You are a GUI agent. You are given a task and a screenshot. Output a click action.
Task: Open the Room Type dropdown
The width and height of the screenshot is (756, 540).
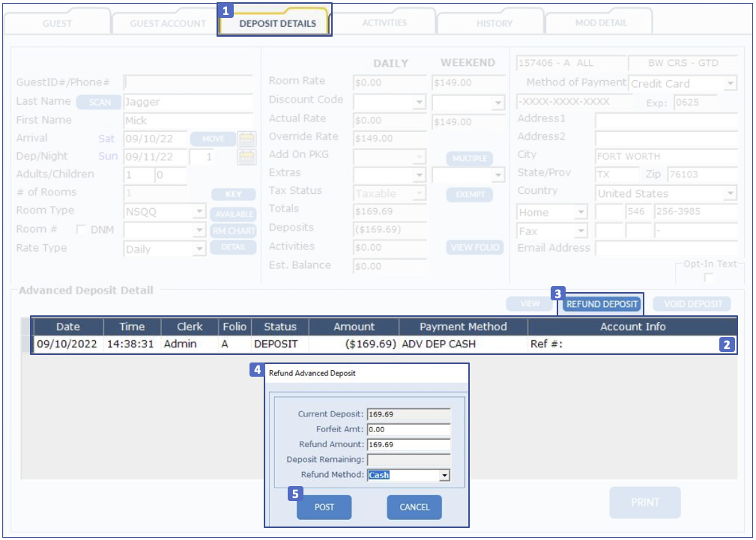(x=199, y=212)
